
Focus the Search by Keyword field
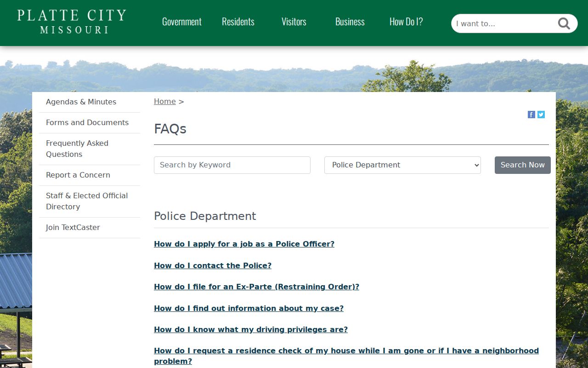(x=232, y=165)
